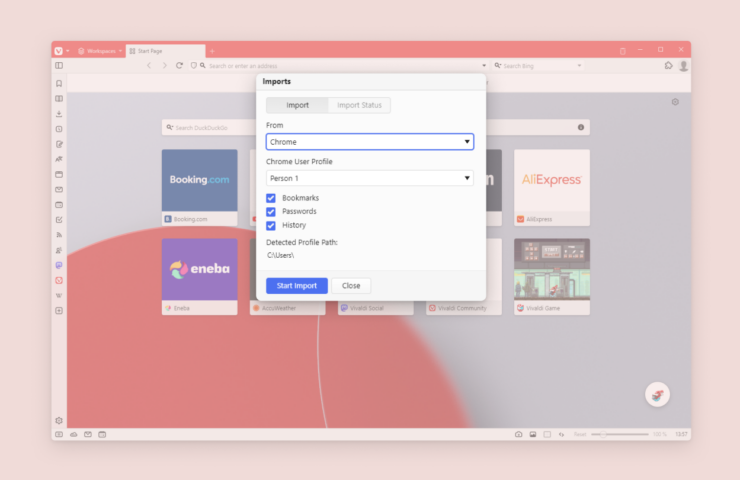Open a new tab with plus button

tap(212, 51)
